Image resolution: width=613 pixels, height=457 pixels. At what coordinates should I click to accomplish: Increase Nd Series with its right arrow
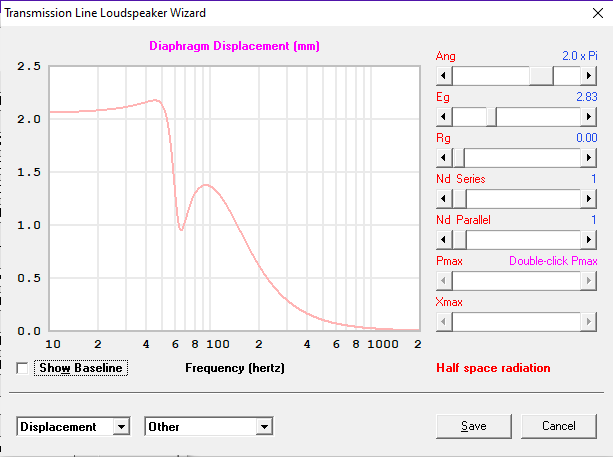pos(588,199)
